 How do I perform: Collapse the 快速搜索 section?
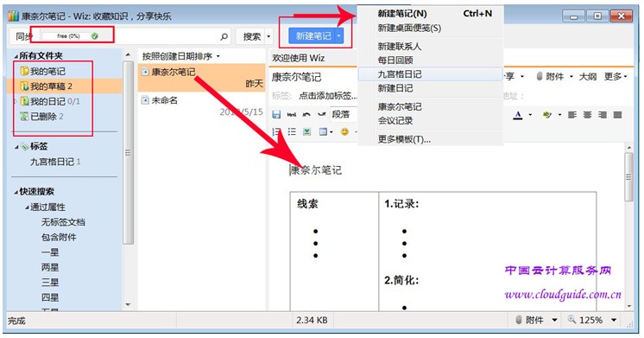pos(16,192)
